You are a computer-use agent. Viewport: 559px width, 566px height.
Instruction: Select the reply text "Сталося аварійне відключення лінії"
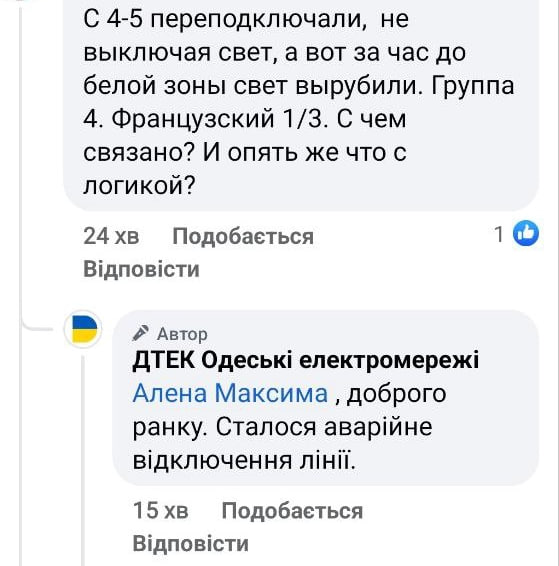[x=283, y=444]
